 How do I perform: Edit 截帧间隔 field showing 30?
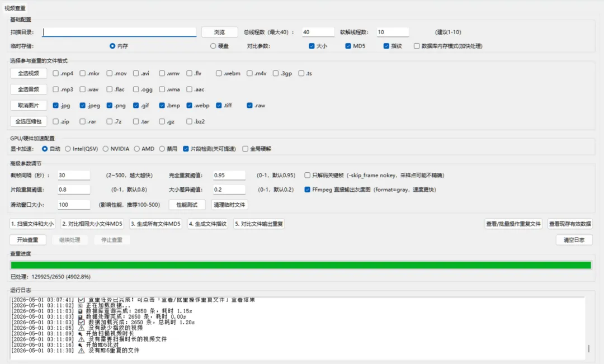click(74, 175)
